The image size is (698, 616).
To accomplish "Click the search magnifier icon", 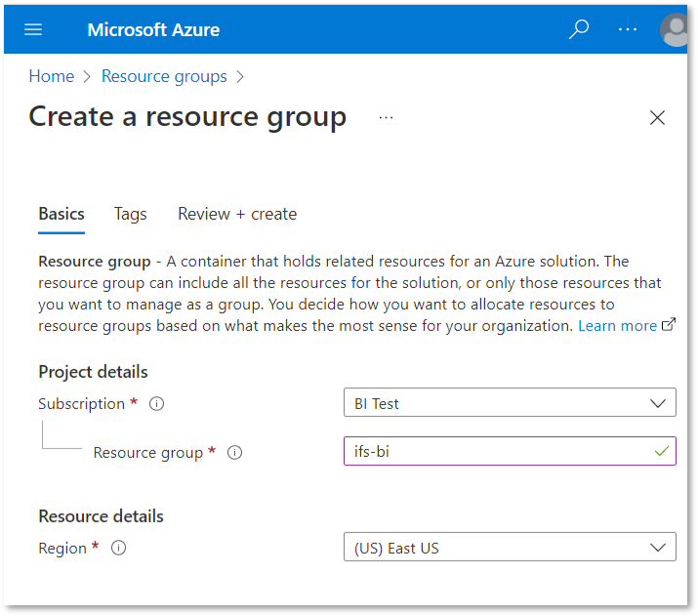I will point(579,29).
